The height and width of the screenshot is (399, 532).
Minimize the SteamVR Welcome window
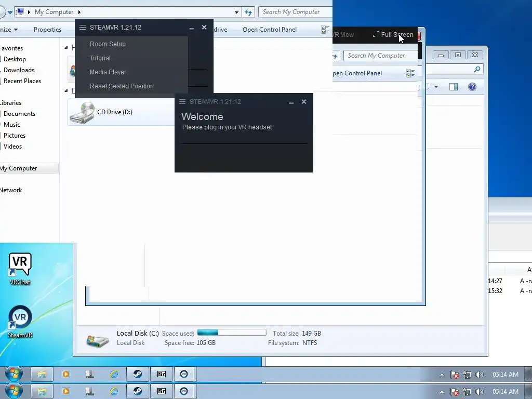coord(291,102)
